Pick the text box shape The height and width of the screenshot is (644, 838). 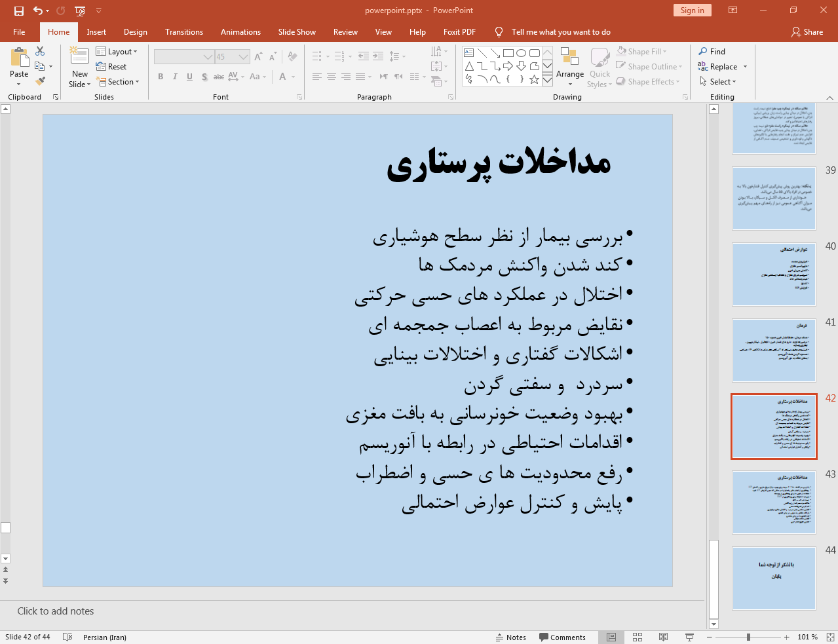[469, 53]
